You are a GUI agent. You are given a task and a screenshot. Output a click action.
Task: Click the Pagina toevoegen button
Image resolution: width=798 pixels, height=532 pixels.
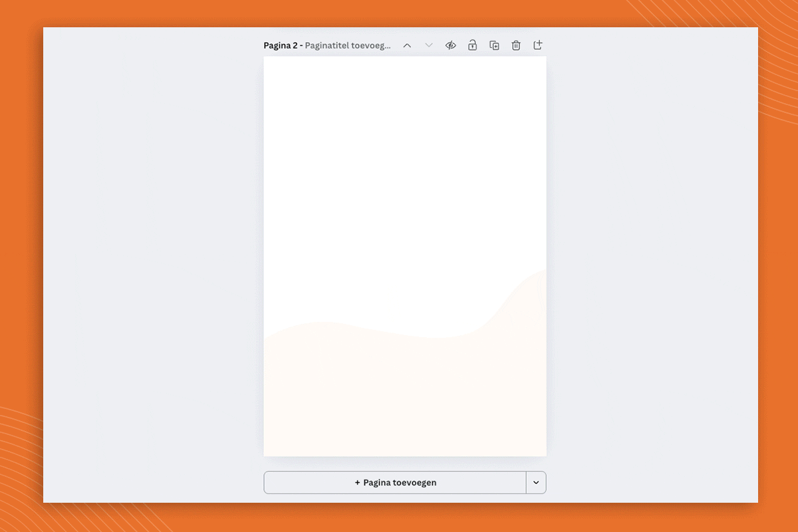click(395, 483)
